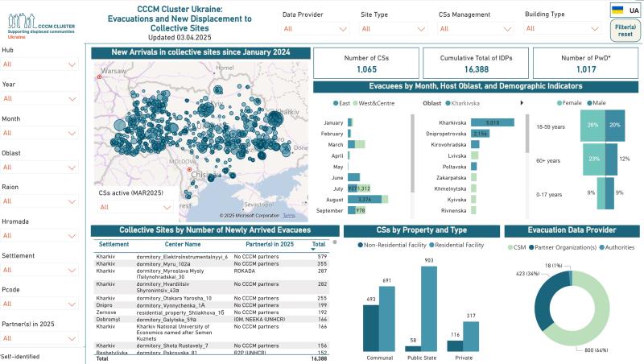
Task: Click the UA language flag button
Action: pos(619,10)
